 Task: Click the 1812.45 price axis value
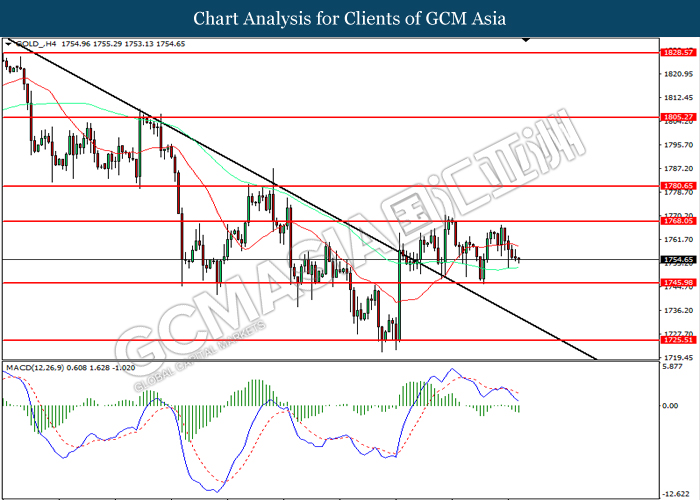tap(679, 98)
